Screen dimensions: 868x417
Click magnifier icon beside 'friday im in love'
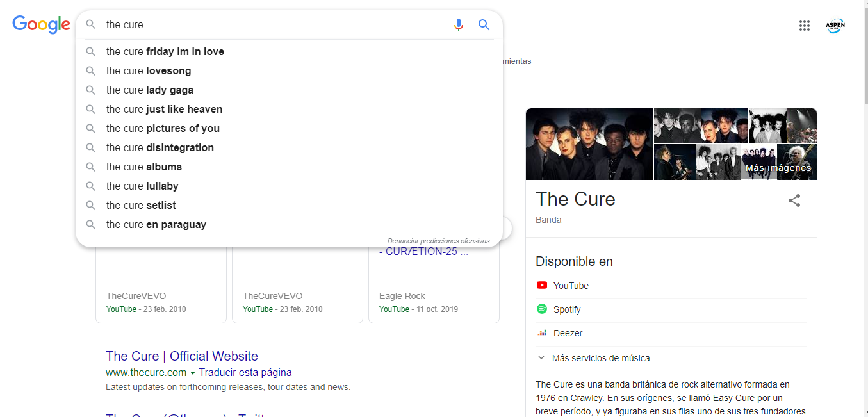click(x=91, y=51)
